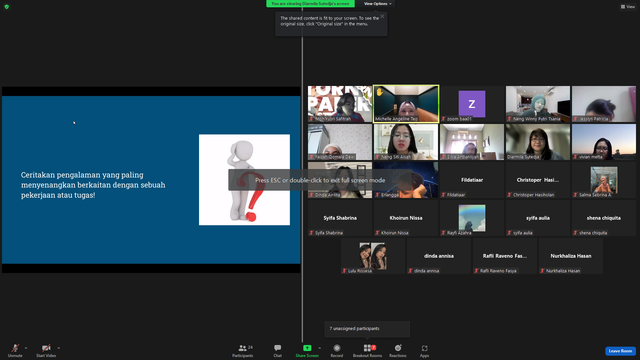640x360 pixels.
Task: Click the View layout button
Action: [x=628, y=7]
